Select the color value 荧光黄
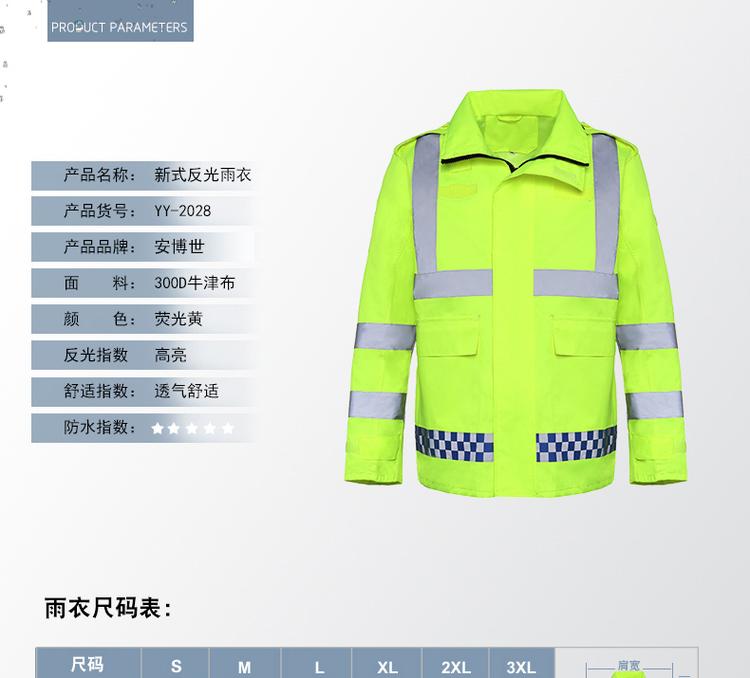The image size is (750, 678). click(x=178, y=319)
